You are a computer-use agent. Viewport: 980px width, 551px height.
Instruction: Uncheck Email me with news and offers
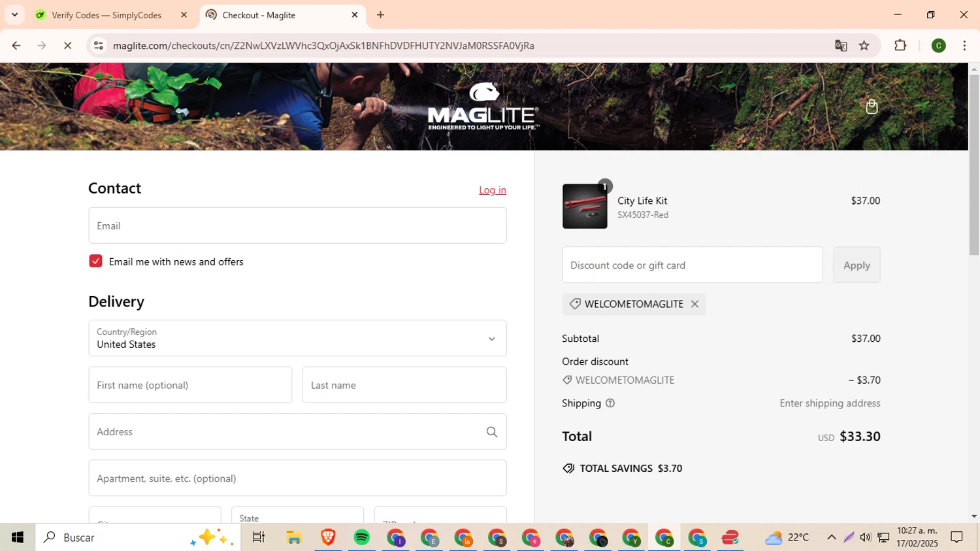96,261
